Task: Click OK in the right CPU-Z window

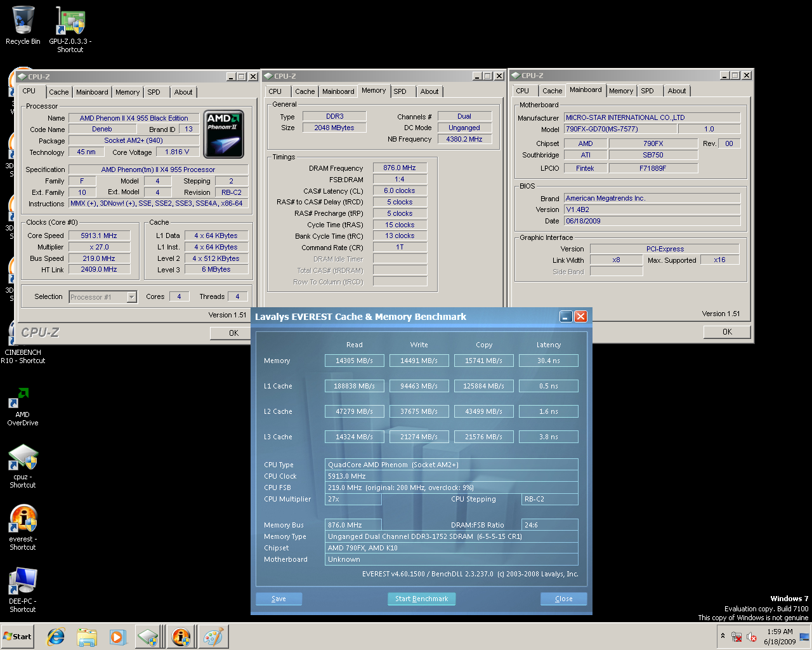Action: click(727, 332)
